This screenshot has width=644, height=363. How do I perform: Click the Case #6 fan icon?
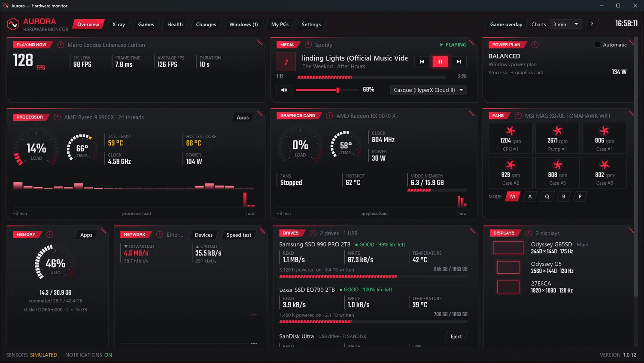click(605, 165)
